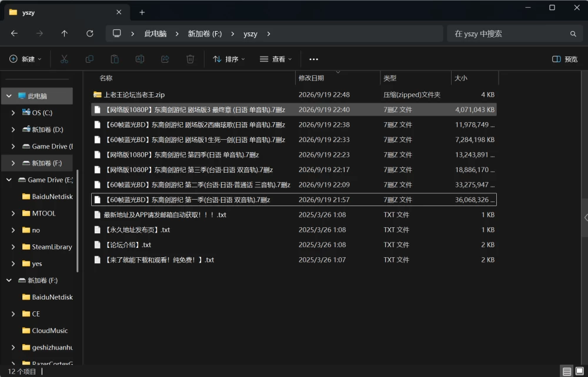
Task: Expand the geshizhuanhu folder node
Action: tap(13, 348)
